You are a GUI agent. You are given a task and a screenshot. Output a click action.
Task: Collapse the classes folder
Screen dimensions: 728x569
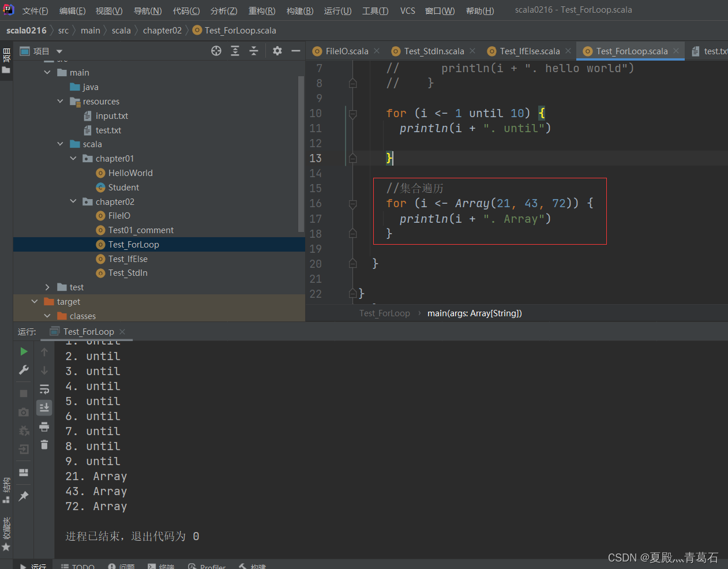tap(47, 316)
